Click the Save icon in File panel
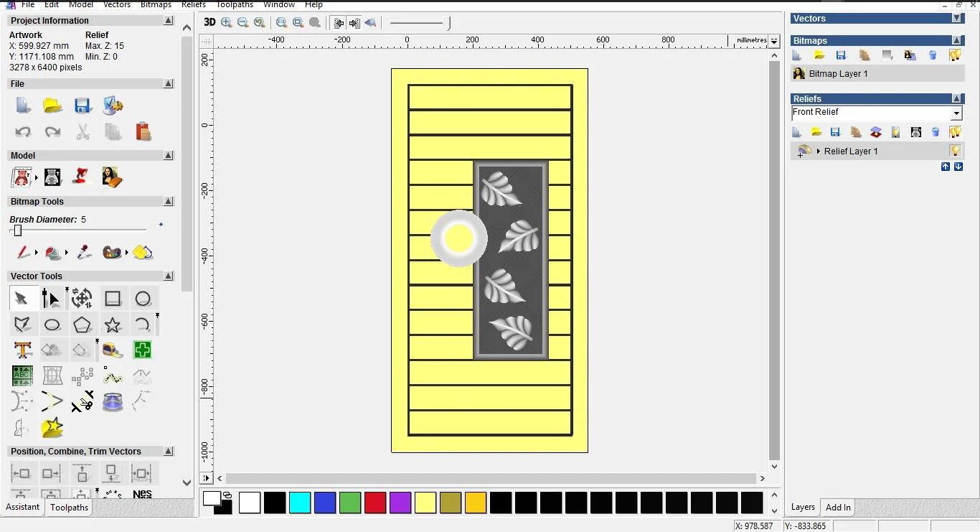Image resolution: width=980 pixels, height=532 pixels. click(x=83, y=106)
